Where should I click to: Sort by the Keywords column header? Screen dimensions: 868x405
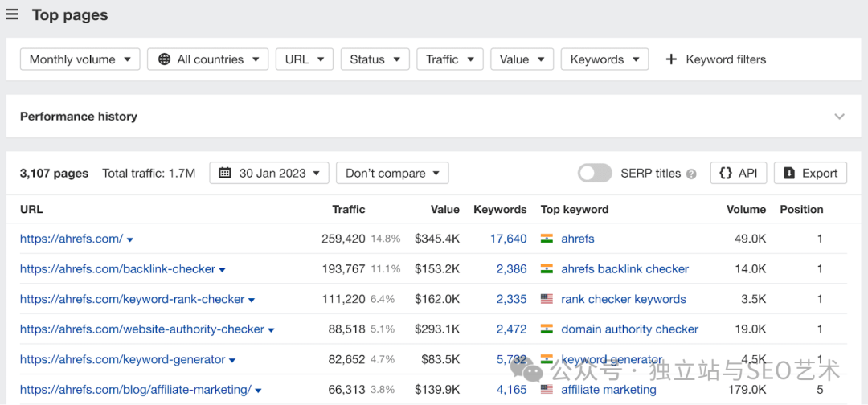point(500,210)
